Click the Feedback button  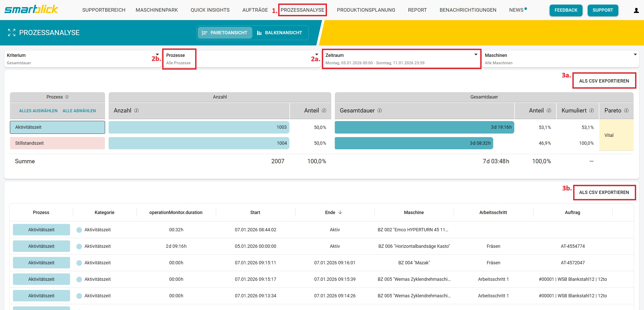[566, 10]
